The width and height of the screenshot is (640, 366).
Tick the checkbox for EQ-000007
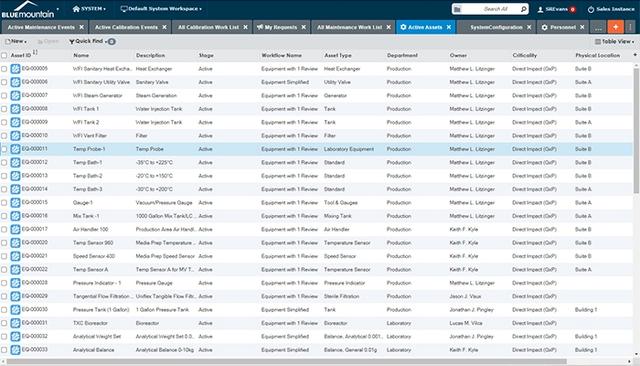[4, 95]
